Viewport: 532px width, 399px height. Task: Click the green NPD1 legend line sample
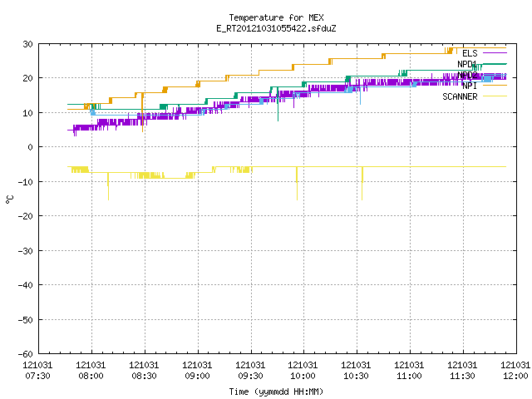[495, 64]
